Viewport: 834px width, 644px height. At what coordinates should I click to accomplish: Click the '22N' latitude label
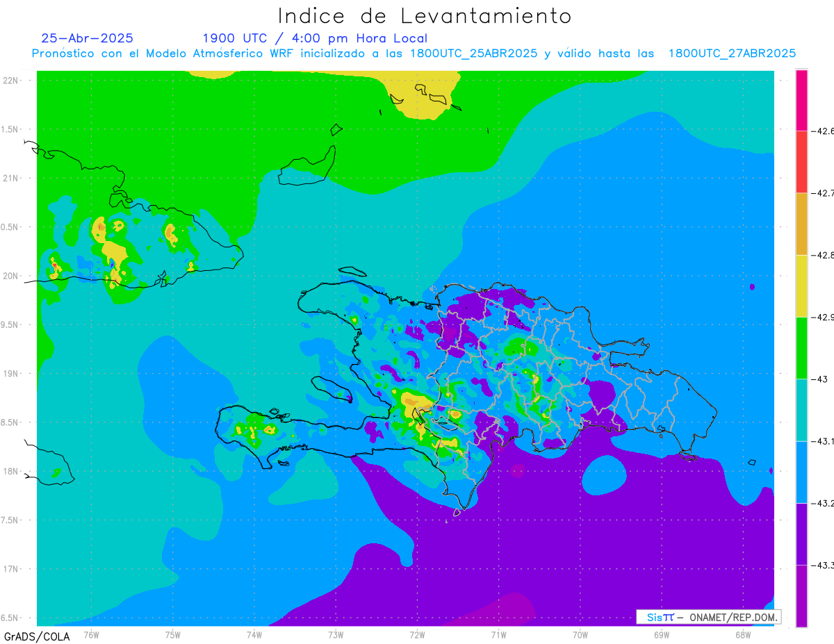pyautogui.click(x=10, y=80)
